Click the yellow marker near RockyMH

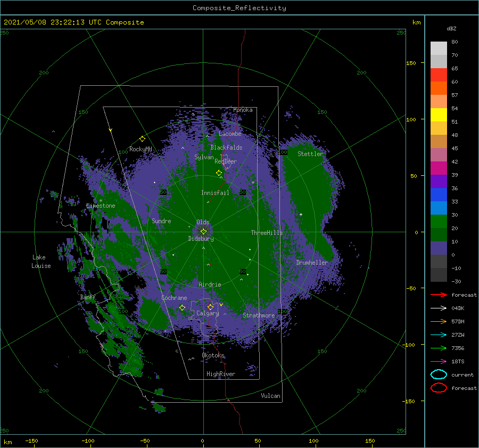point(142,139)
